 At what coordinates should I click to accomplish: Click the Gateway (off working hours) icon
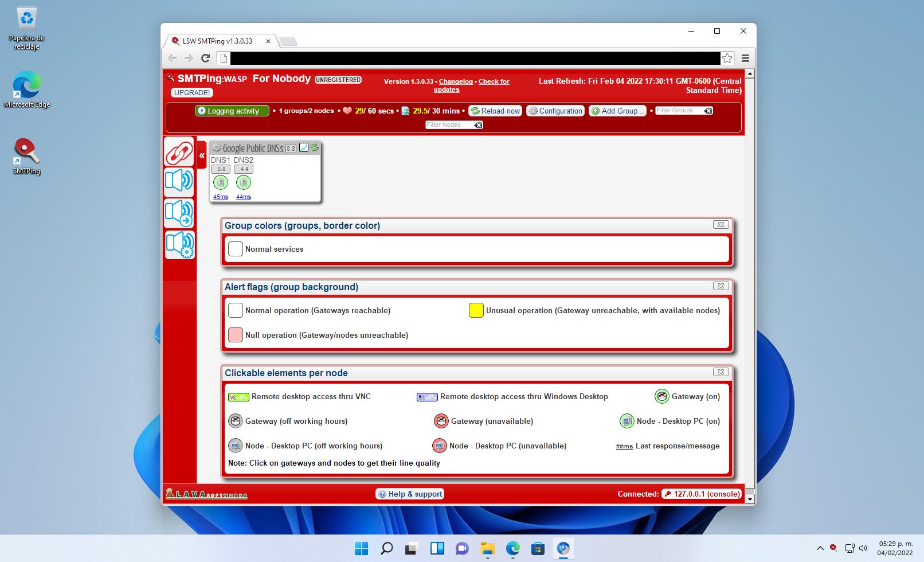pyautogui.click(x=236, y=421)
